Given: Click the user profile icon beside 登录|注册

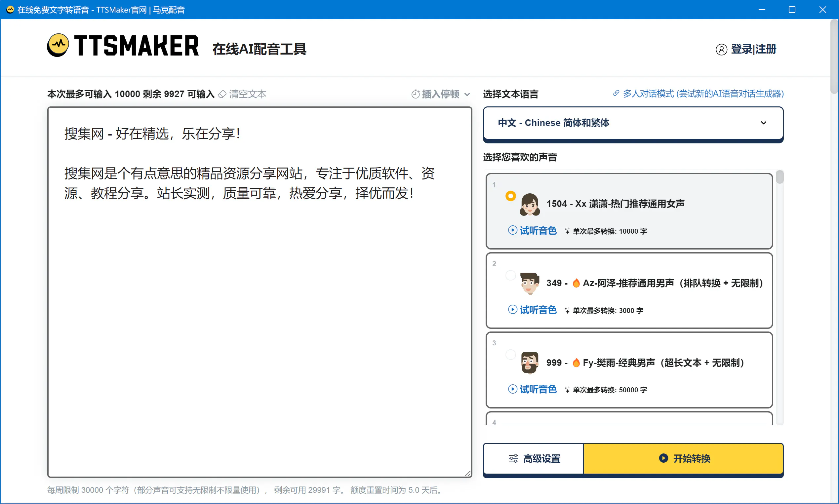Looking at the screenshot, I should [x=721, y=50].
